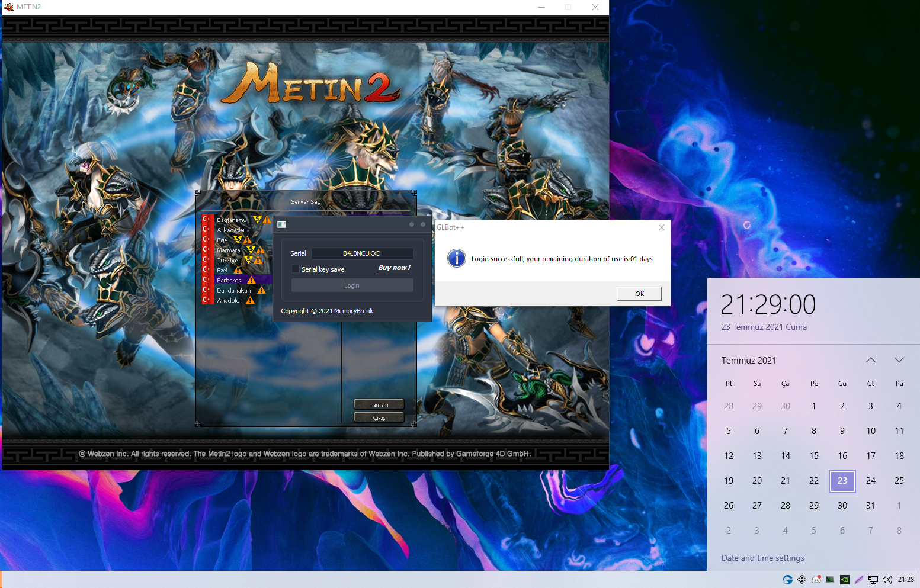Select July 1 in calendar
This screenshot has height=588, width=920.
[814, 406]
